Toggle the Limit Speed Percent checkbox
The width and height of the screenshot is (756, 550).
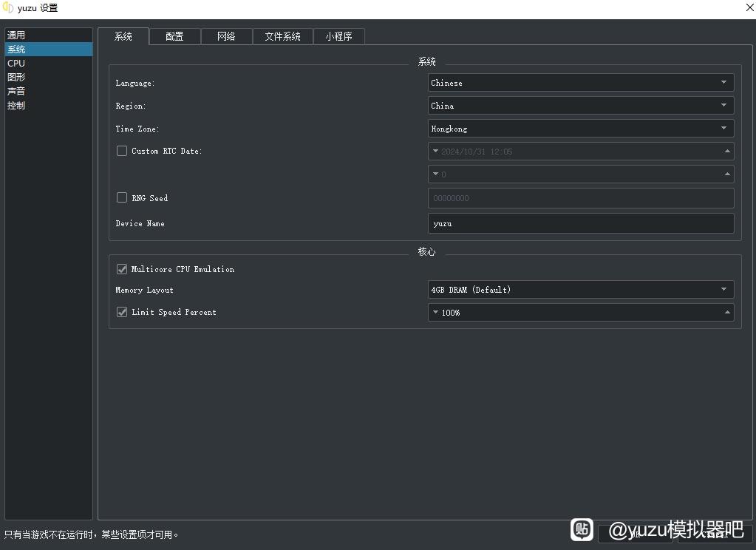point(122,312)
